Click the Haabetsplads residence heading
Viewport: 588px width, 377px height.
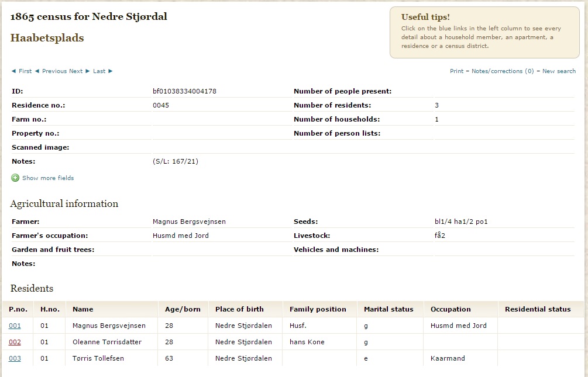(47, 38)
